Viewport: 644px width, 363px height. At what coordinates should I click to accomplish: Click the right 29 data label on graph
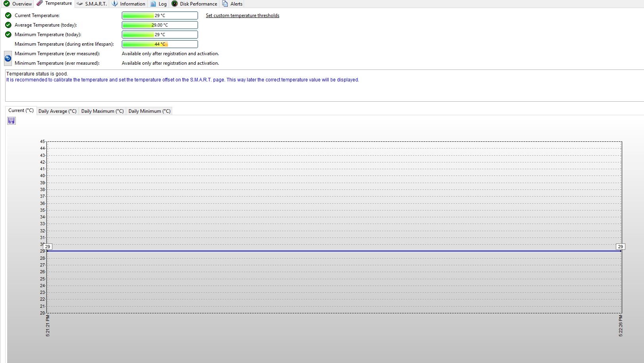pos(620,247)
